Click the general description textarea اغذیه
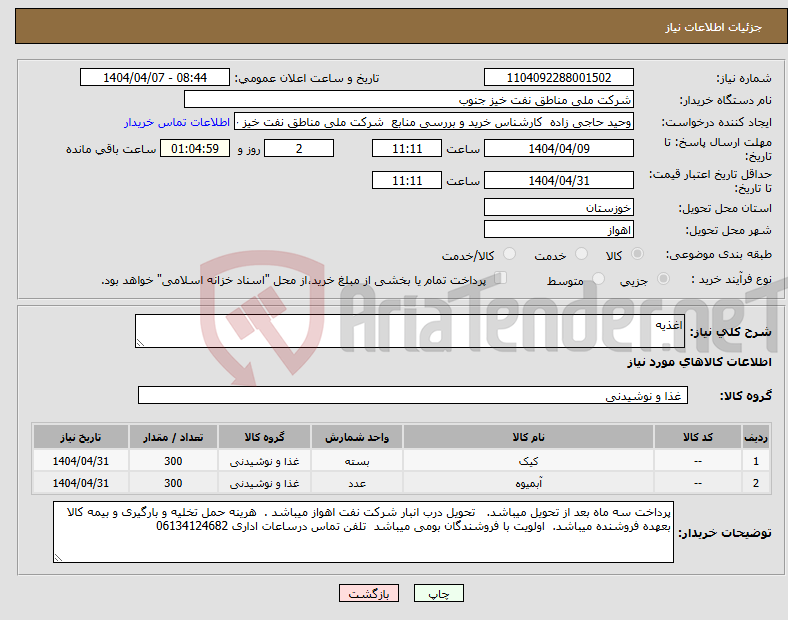The height and width of the screenshot is (620, 788). 410,331
